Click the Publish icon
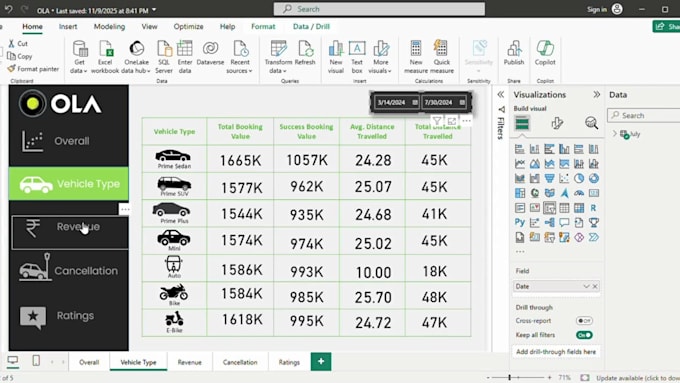The height and width of the screenshot is (383, 680). [x=514, y=49]
